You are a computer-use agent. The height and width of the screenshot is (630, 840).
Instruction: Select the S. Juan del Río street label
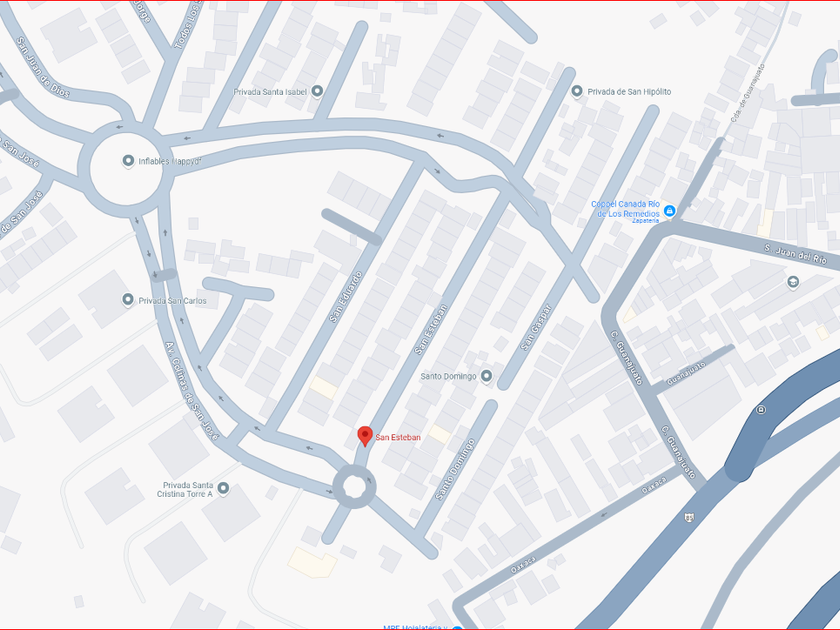click(x=795, y=254)
